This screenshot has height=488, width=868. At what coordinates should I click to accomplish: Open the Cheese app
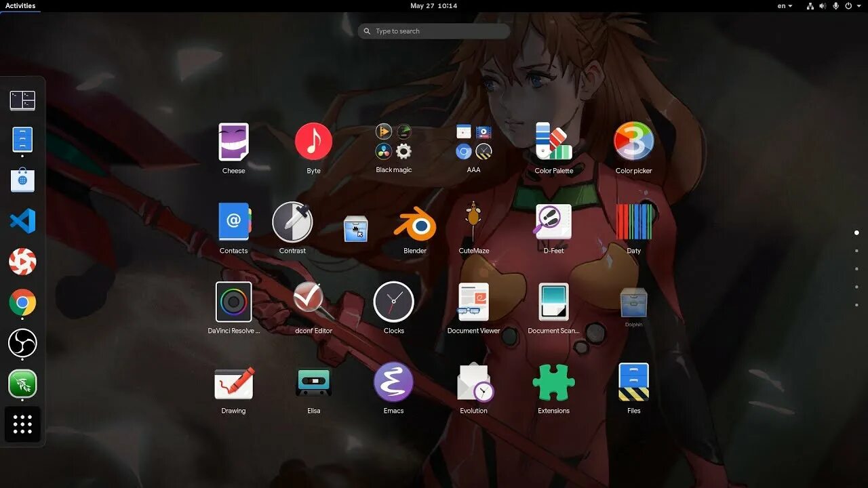(x=233, y=142)
